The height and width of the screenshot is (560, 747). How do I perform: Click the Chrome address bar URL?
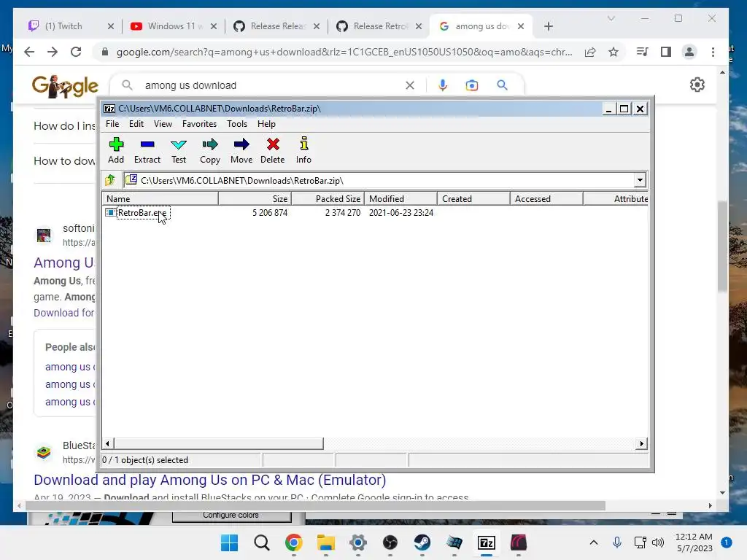(344, 52)
